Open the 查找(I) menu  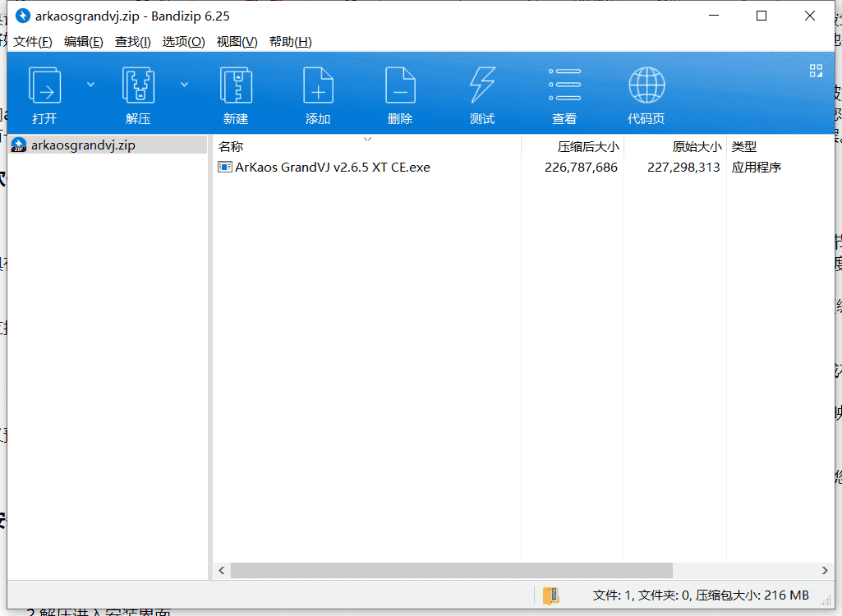coord(132,42)
